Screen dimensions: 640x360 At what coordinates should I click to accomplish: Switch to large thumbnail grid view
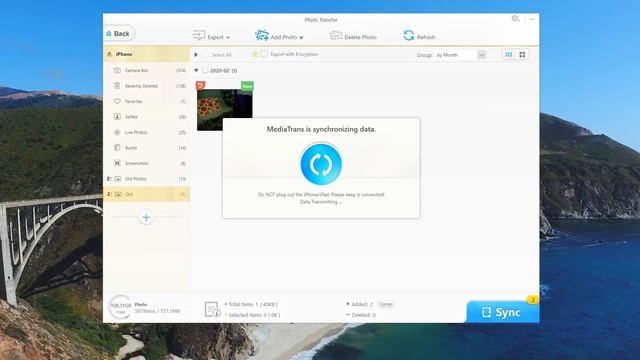coord(522,55)
